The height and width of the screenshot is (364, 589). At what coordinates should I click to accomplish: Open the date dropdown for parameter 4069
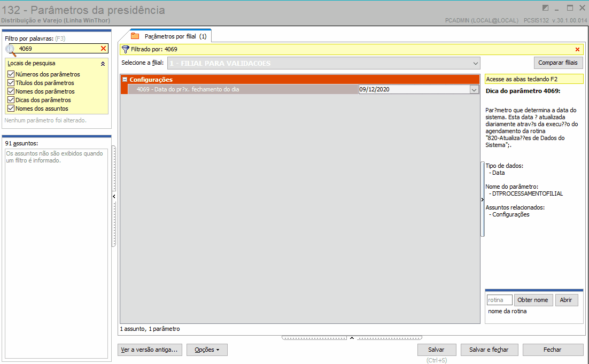click(474, 89)
